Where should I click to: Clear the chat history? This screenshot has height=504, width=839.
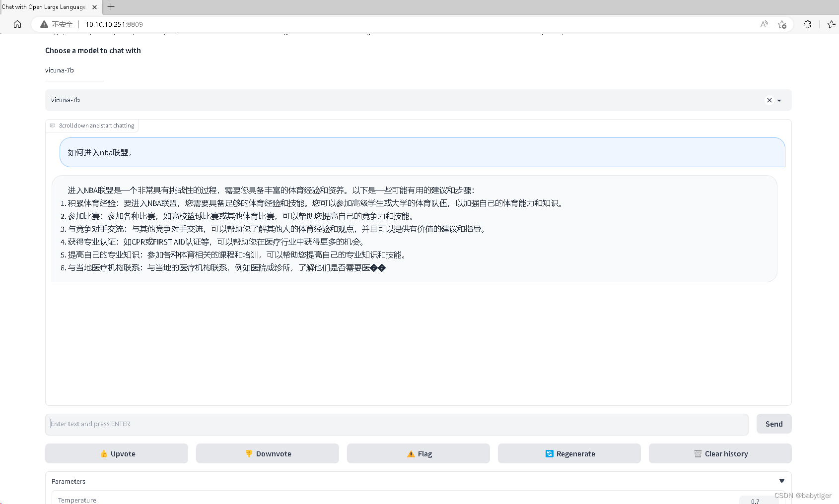point(720,453)
